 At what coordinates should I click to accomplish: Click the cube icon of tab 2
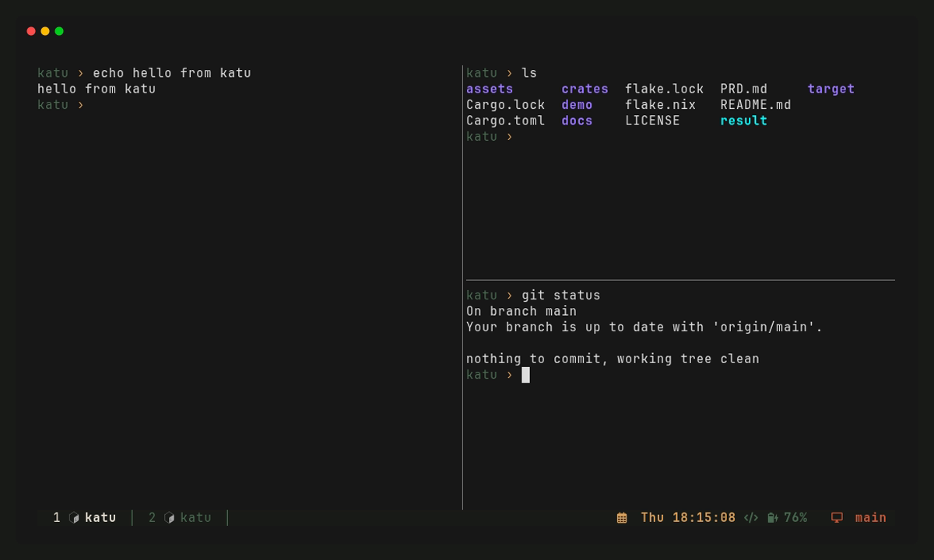[169, 518]
